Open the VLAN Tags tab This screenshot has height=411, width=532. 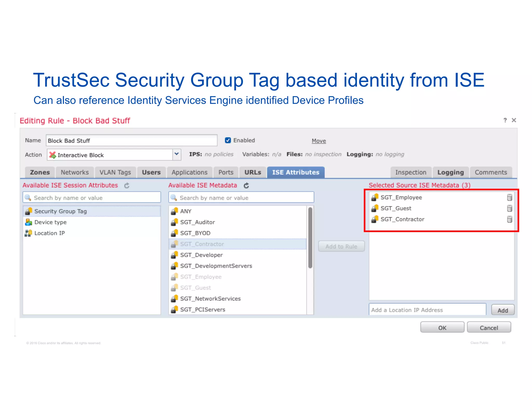coord(115,173)
